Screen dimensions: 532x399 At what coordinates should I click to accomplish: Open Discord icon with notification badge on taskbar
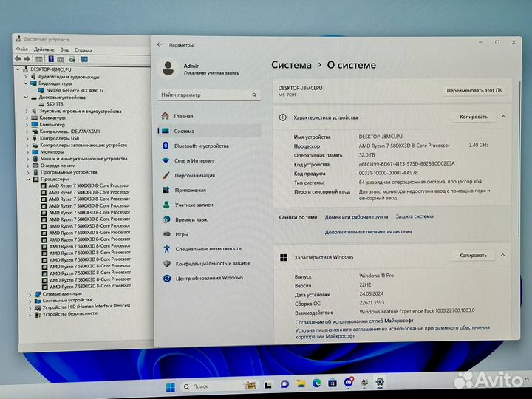click(x=349, y=382)
